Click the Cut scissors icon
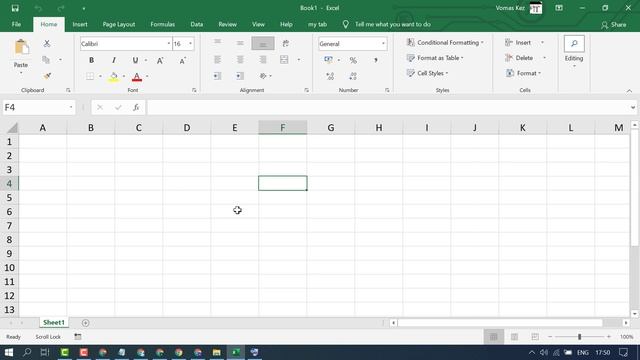640x360 pixels. tap(47, 43)
